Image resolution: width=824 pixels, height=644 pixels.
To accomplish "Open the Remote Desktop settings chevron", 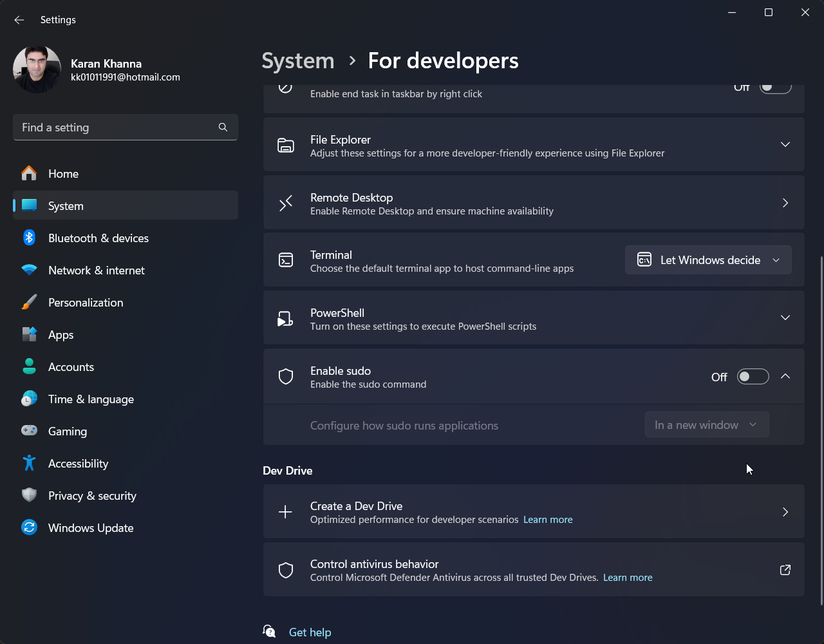I will (785, 203).
